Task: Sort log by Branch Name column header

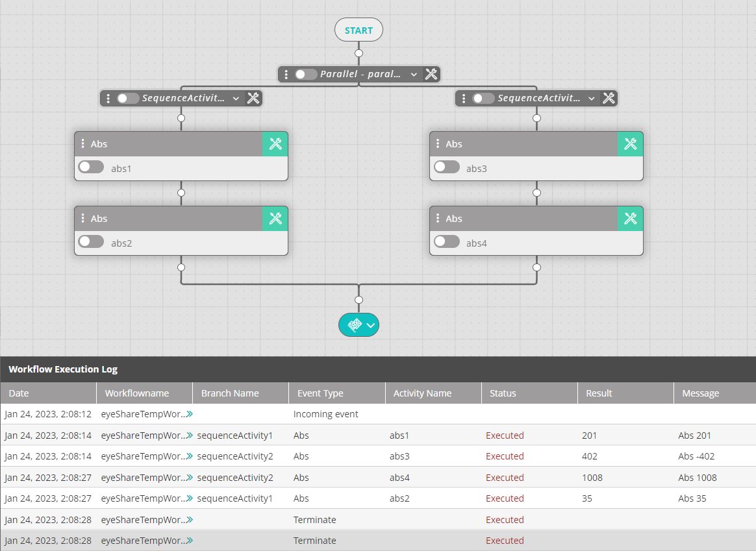Action: [x=240, y=393]
